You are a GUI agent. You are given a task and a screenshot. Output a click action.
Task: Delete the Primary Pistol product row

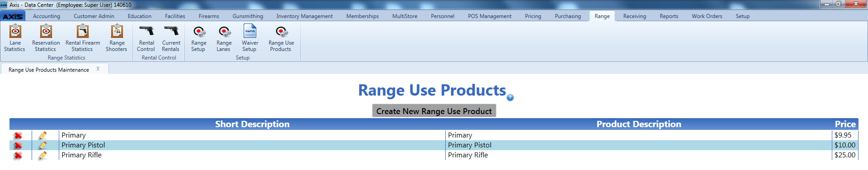(x=18, y=145)
